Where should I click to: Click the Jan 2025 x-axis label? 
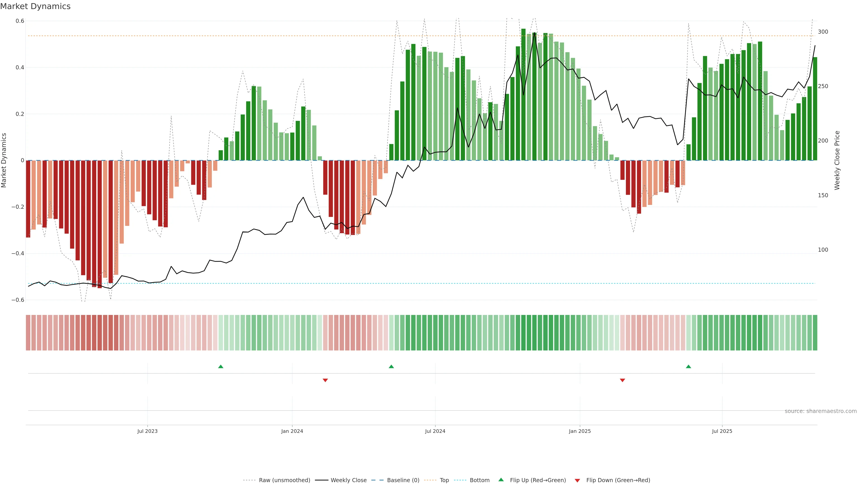(x=580, y=431)
